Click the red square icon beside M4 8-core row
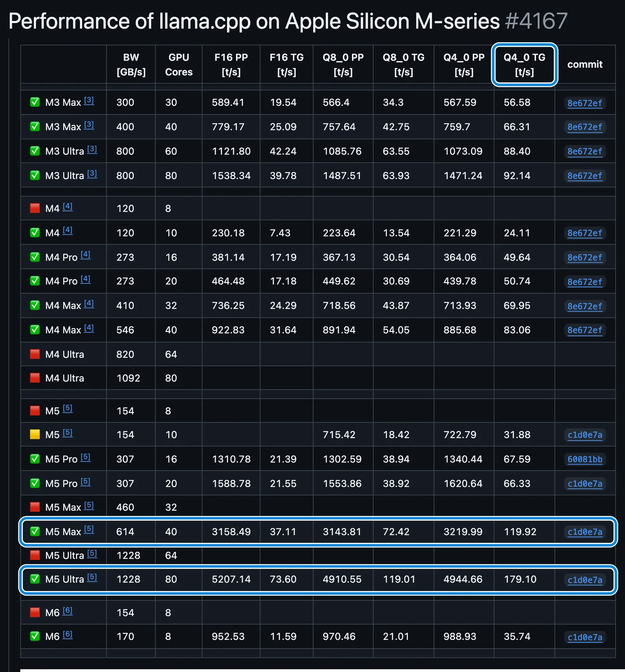 (35, 208)
